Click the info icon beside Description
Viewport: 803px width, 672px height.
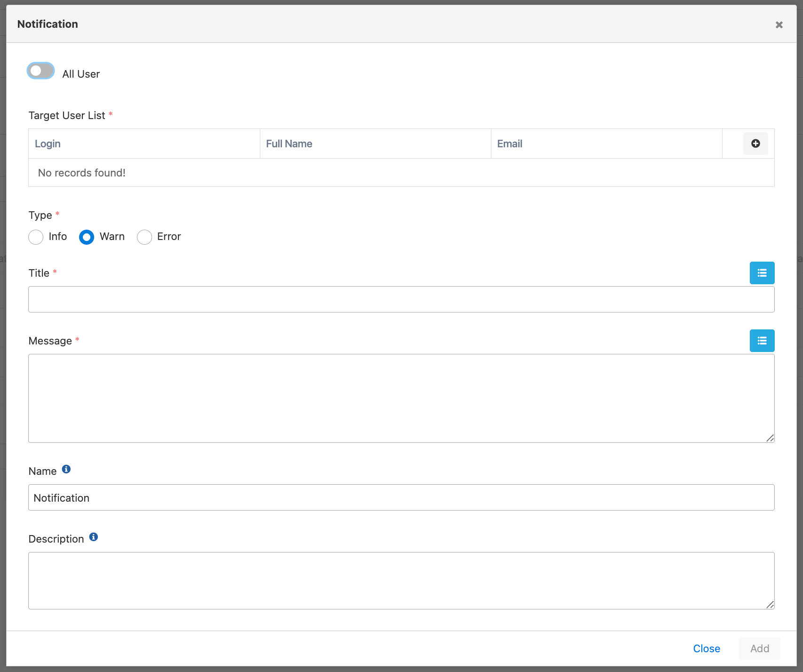[93, 536]
